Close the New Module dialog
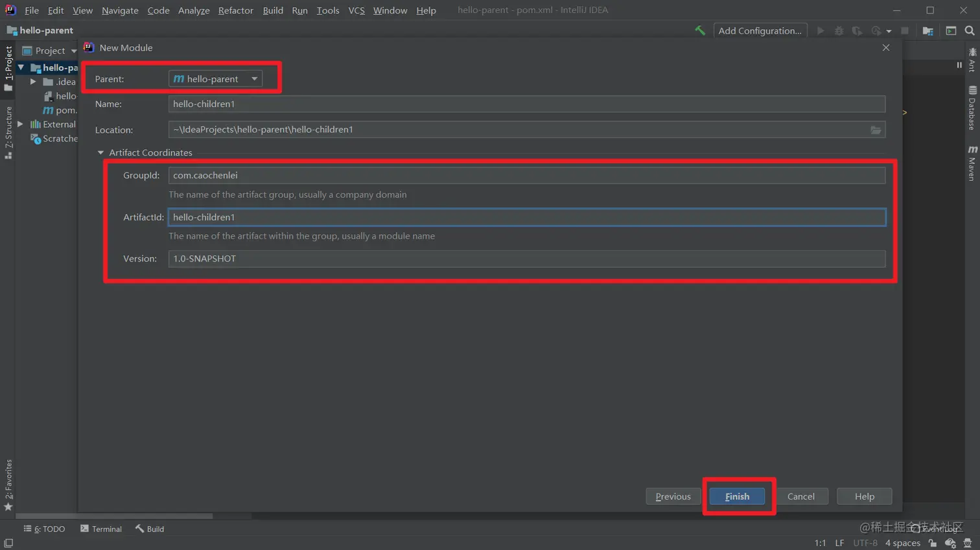 point(886,47)
